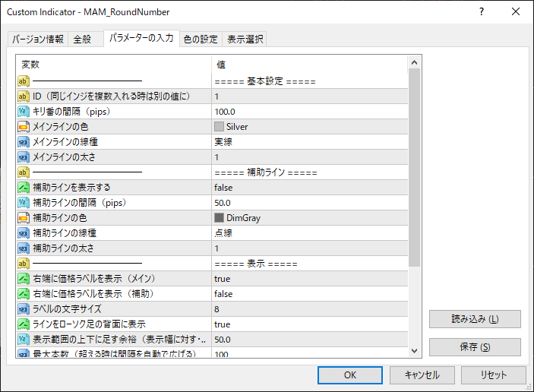Viewport: 534px width, 392px height.
Task: Click the DimGray color swatch square
Action: pos(219,218)
